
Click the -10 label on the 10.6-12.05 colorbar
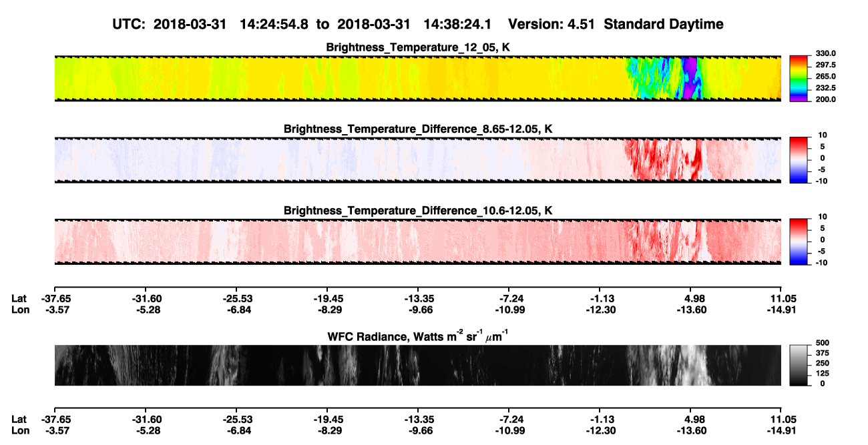(x=822, y=263)
